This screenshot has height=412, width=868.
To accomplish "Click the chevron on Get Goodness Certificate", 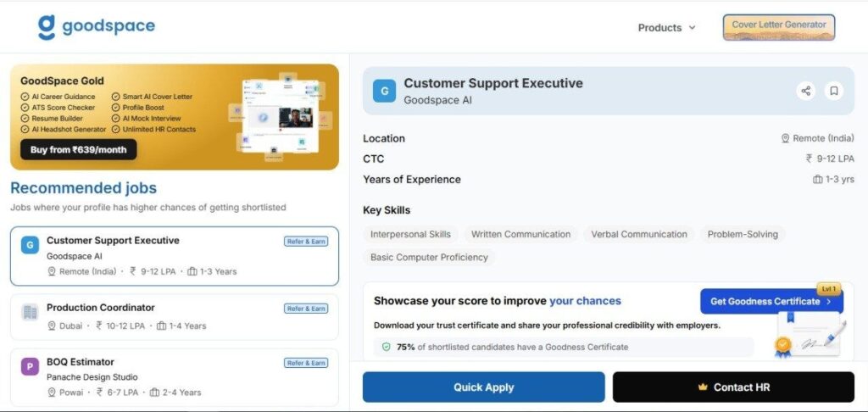I will tap(829, 301).
